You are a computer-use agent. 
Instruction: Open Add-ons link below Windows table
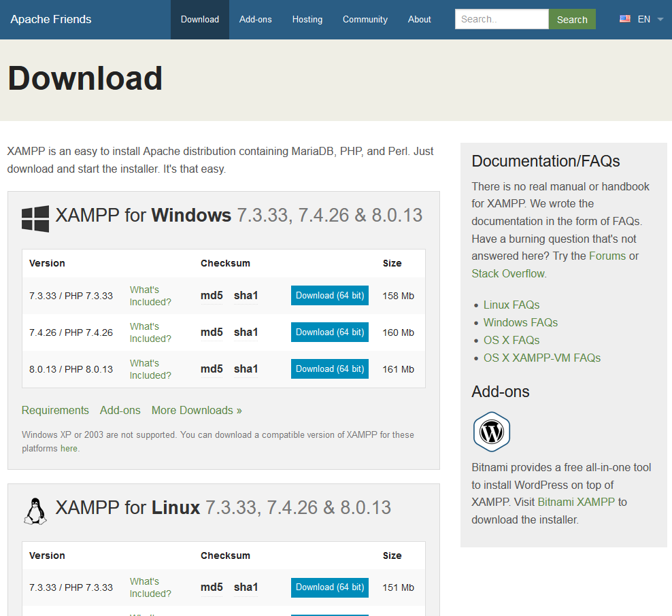pyautogui.click(x=120, y=411)
